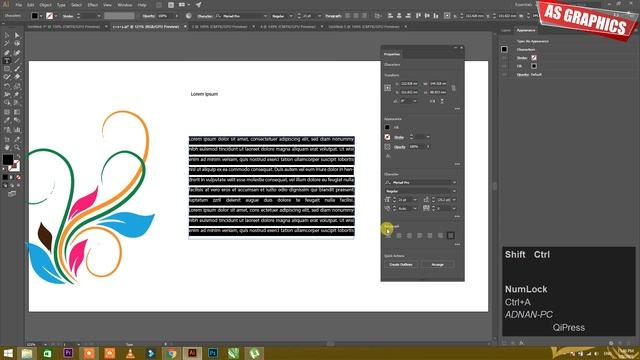The width and height of the screenshot is (640, 360).
Task: Open fill color dropdown in control bar
Action: (41, 16)
